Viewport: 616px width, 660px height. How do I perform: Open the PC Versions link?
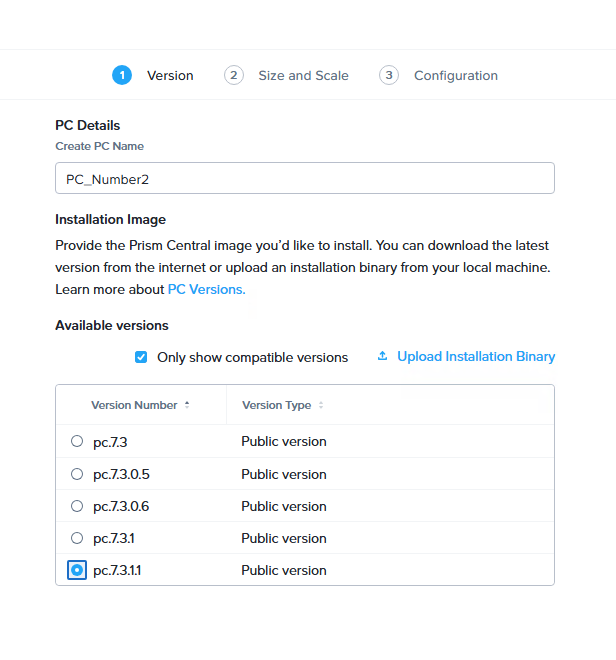click(x=206, y=289)
